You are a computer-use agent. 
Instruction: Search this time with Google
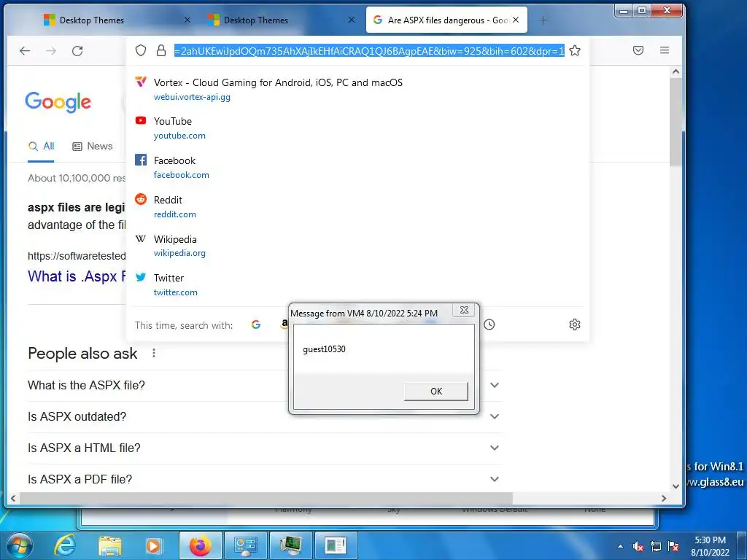click(x=256, y=324)
